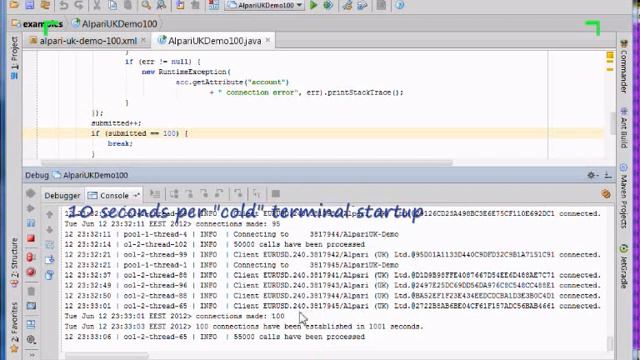The width and height of the screenshot is (640, 360).
Task: Start debugging with the green bug icon
Action: [328, 5]
